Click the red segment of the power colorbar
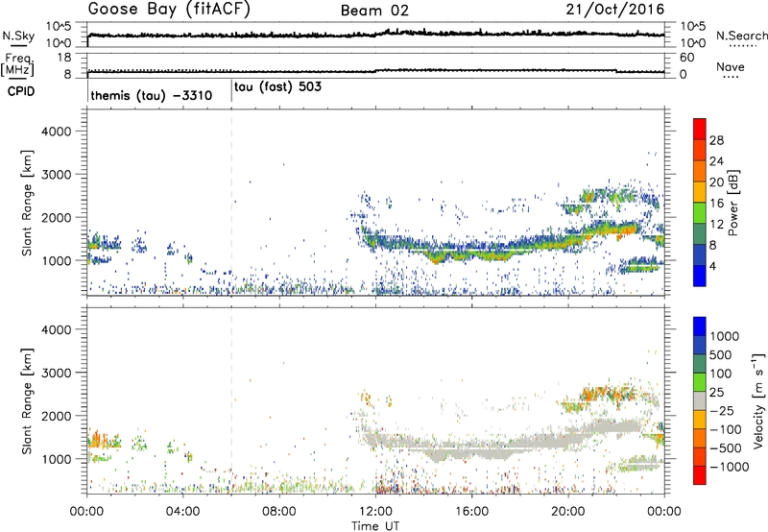Image resolution: width=768 pixels, height=532 pixels. tap(700, 129)
